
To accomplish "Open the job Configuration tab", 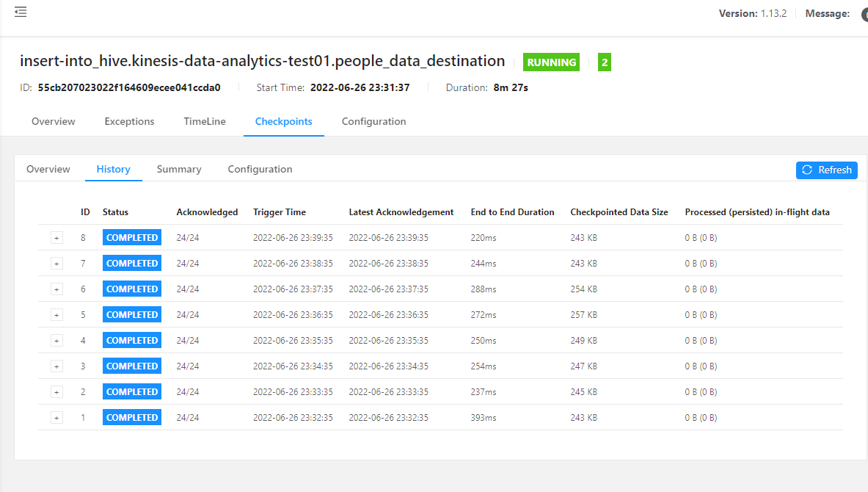I will pos(373,121).
